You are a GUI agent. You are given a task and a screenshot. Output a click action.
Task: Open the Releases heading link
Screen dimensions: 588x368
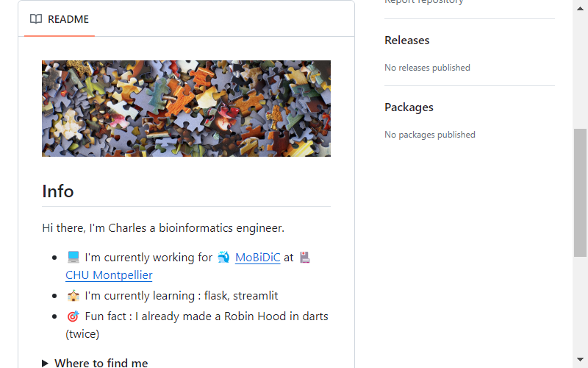click(407, 40)
